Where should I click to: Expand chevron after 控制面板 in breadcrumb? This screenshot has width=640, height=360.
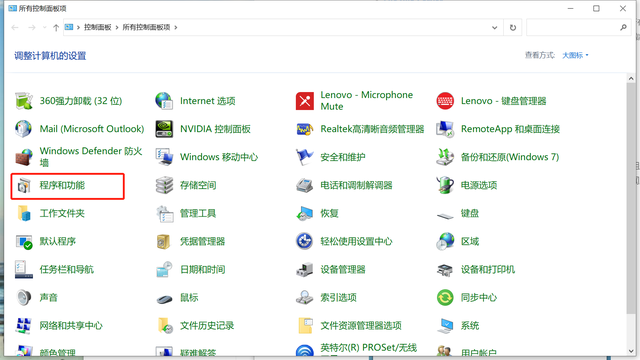tap(117, 27)
